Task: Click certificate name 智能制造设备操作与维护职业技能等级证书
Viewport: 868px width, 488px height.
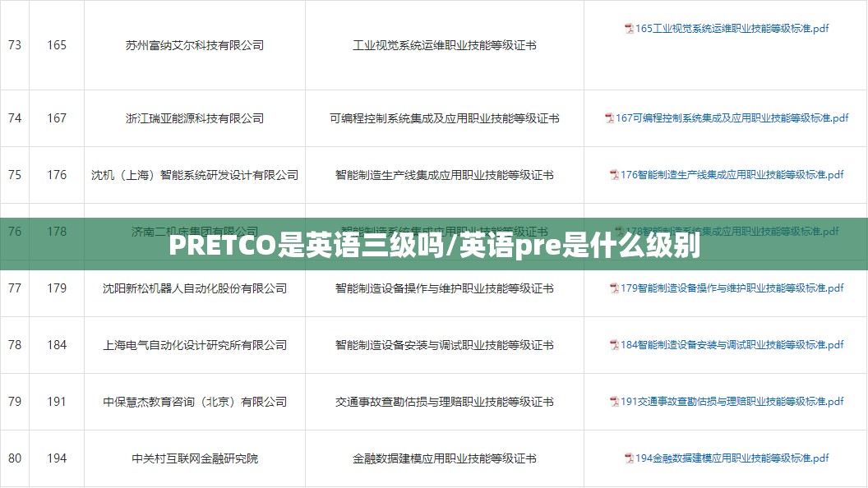Action: pyautogui.click(x=445, y=289)
